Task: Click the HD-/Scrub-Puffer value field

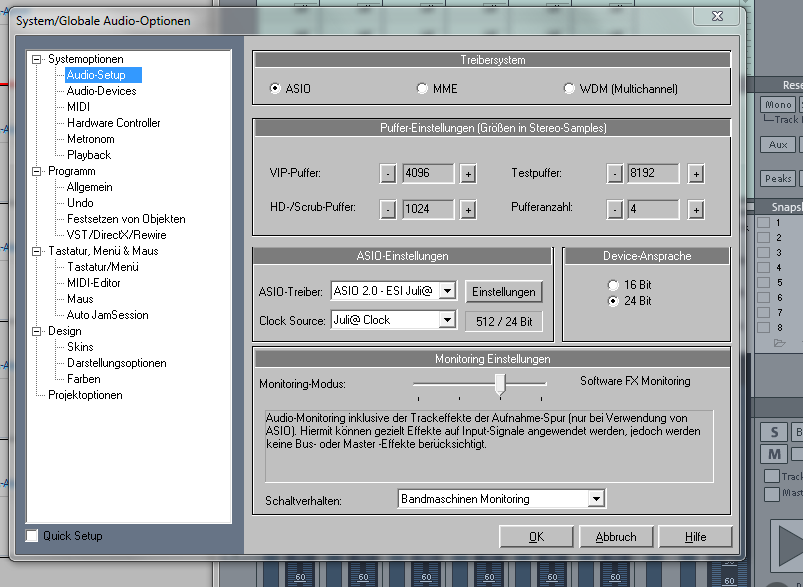Action: (428, 209)
